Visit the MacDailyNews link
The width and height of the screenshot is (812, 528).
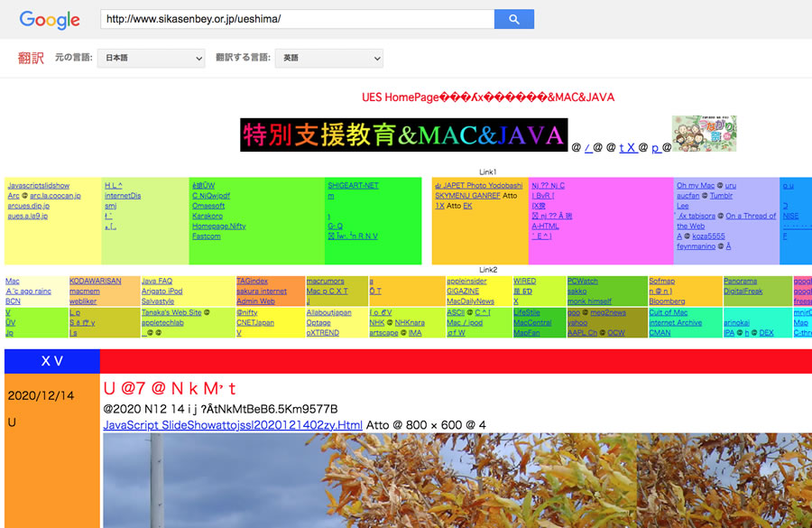pyautogui.click(x=470, y=301)
